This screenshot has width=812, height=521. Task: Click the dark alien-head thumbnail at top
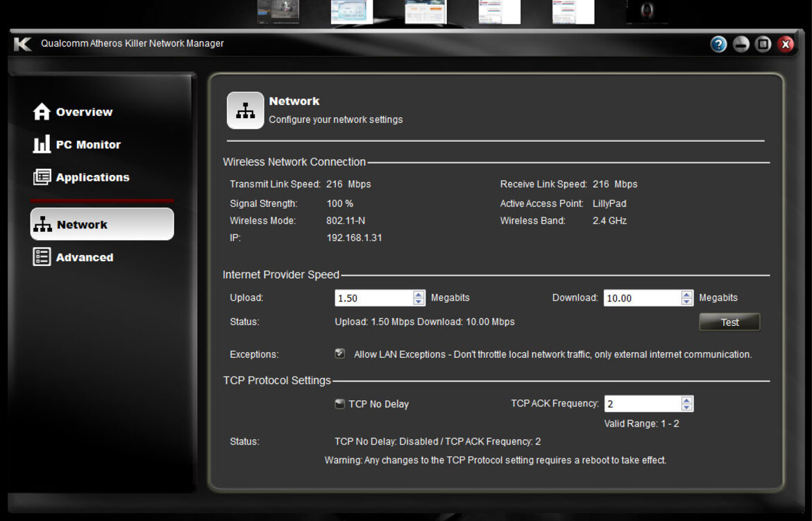[x=647, y=12]
